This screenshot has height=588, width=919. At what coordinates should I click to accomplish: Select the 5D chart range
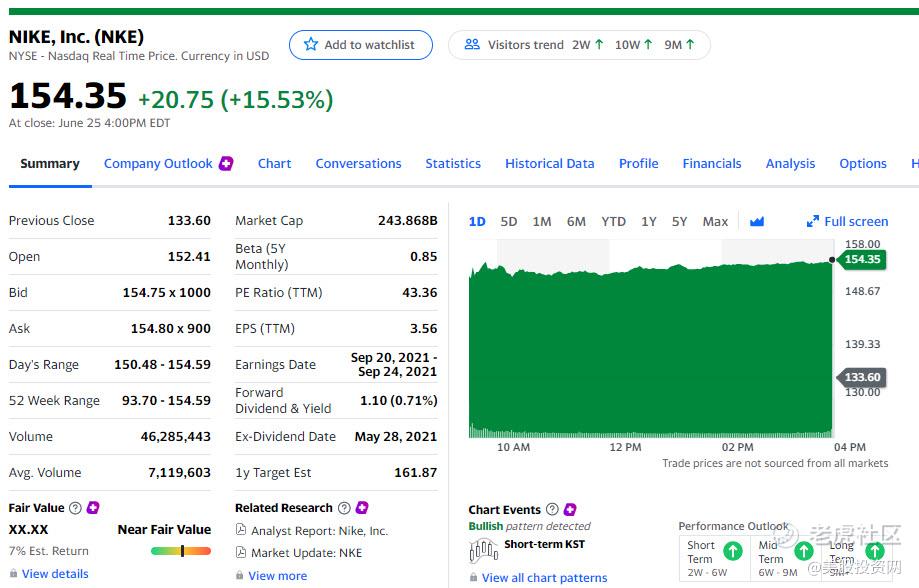pos(509,221)
